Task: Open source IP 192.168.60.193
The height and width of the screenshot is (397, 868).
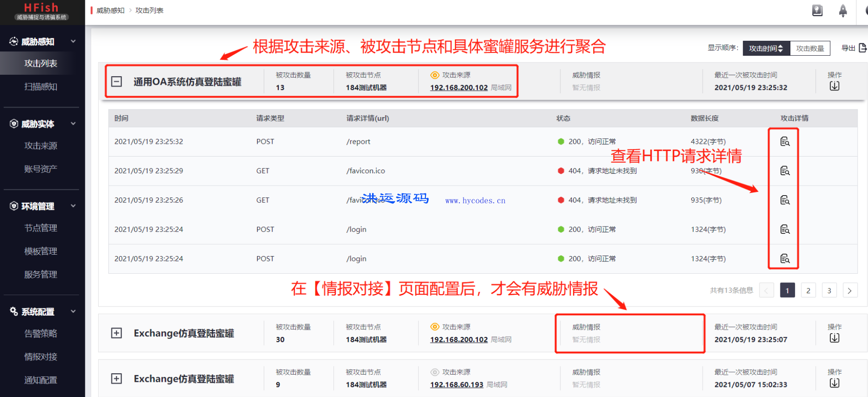Action: [x=456, y=385]
